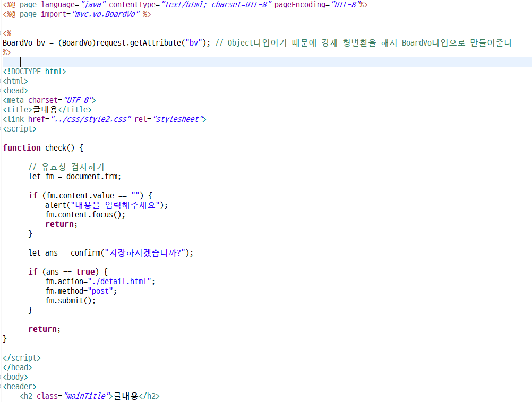
Task: Click the fm.action="./detail.html" line
Action: click(x=100, y=281)
